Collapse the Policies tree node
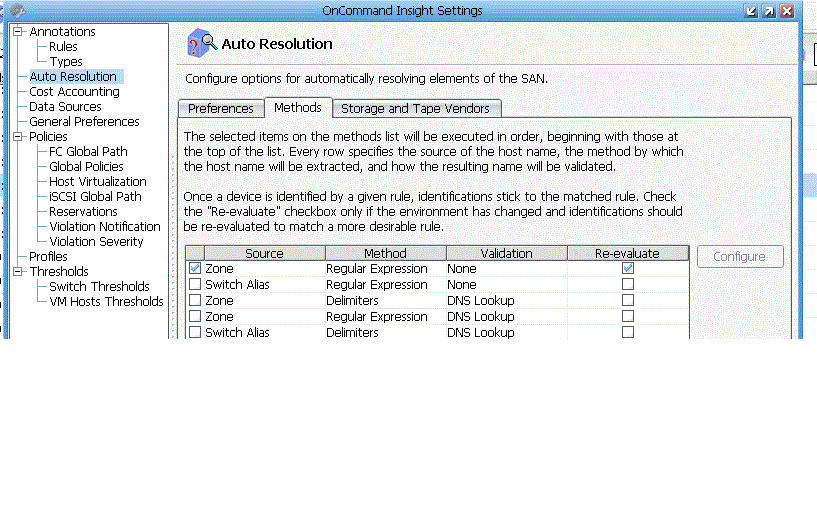 point(18,137)
